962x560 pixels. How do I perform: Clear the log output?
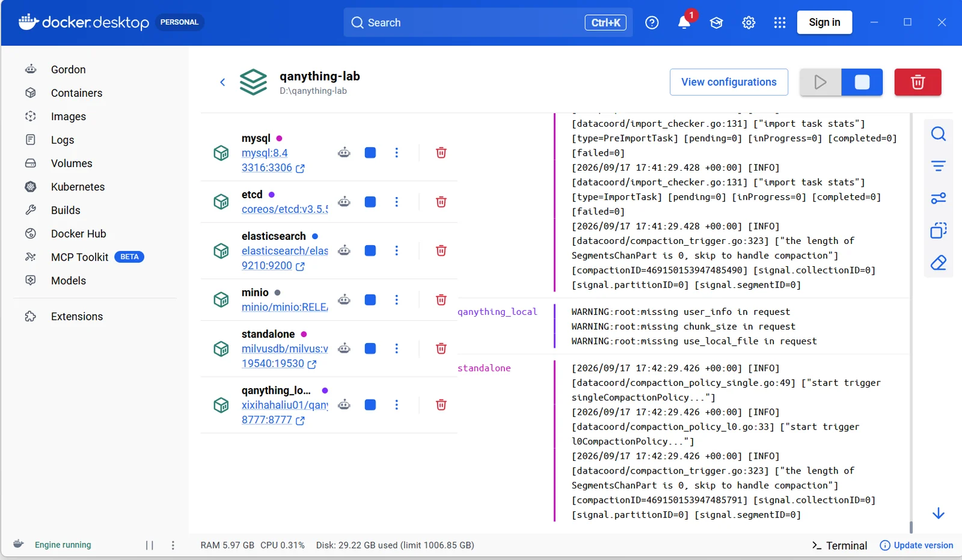click(939, 263)
